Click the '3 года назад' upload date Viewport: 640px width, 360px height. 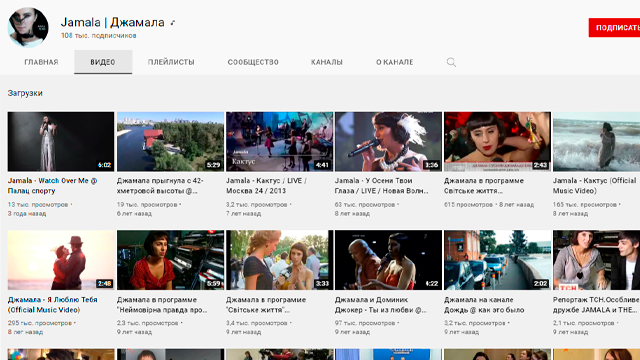[27, 213]
